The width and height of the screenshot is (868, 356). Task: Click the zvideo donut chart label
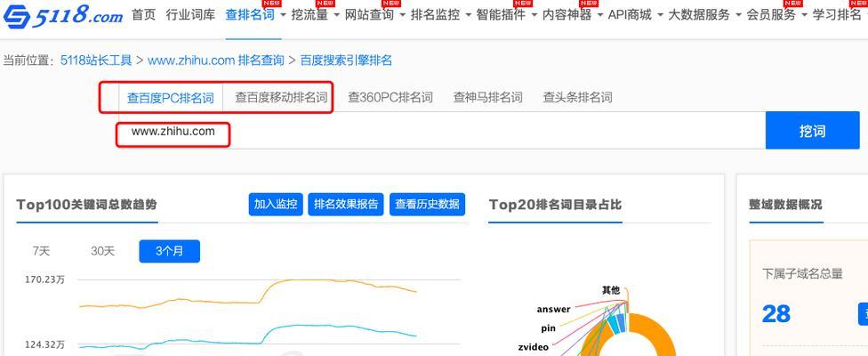point(533,347)
